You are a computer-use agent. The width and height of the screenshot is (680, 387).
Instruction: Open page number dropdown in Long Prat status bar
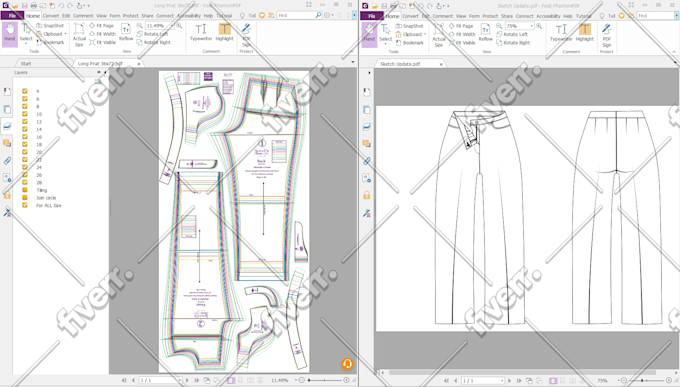pyautogui.click(x=180, y=380)
